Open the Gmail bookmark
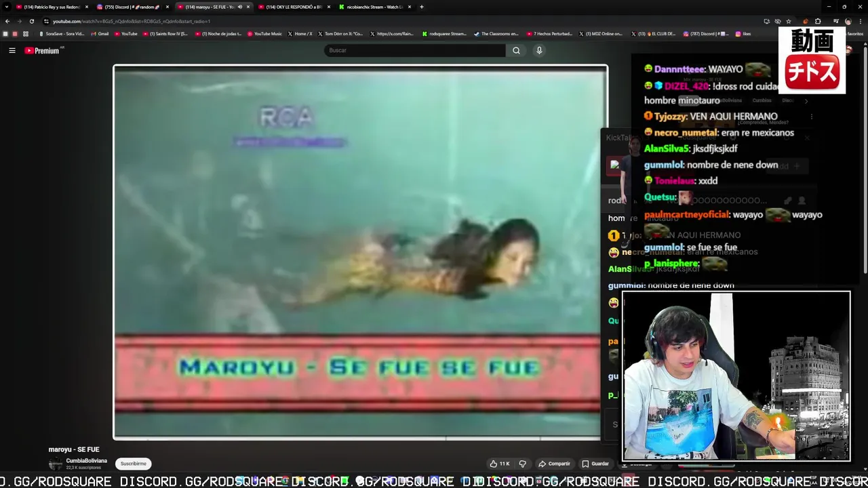The width and height of the screenshot is (868, 488). (99, 34)
